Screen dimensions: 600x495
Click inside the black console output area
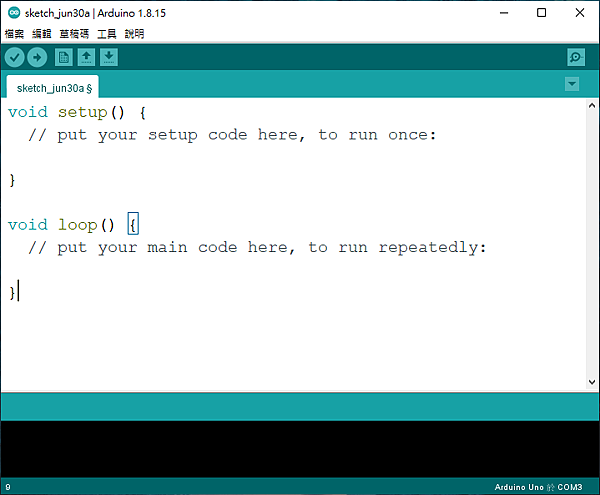click(x=300, y=449)
